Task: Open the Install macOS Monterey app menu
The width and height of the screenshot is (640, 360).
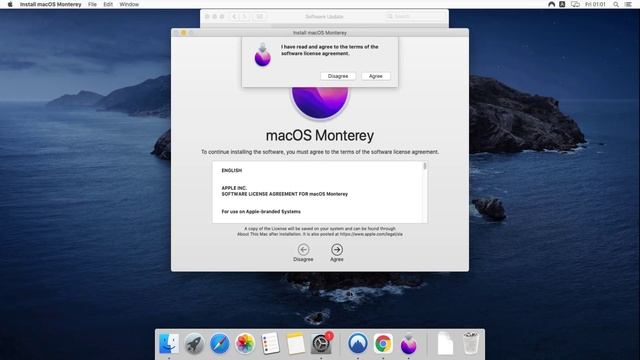Action: coord(51,4)
